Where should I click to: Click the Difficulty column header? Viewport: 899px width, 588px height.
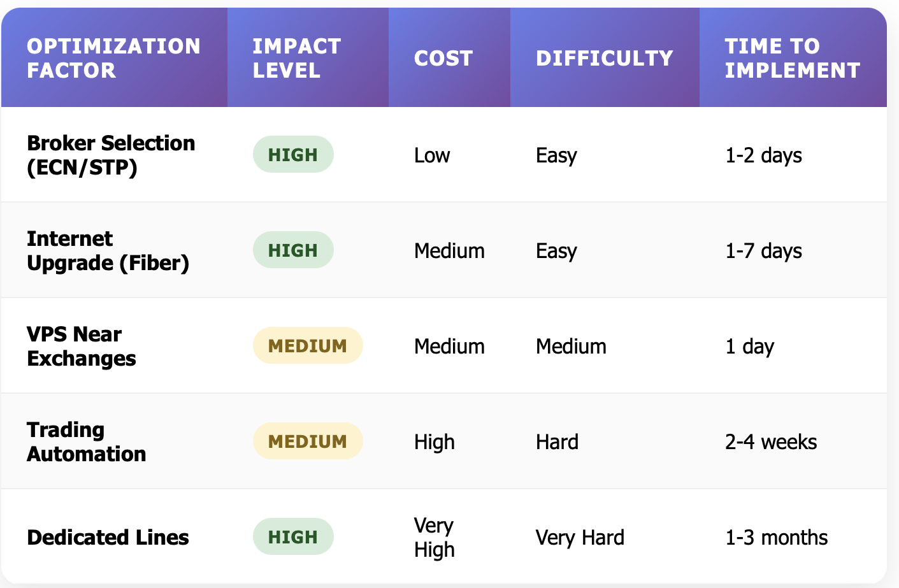[x=604, y=58]
